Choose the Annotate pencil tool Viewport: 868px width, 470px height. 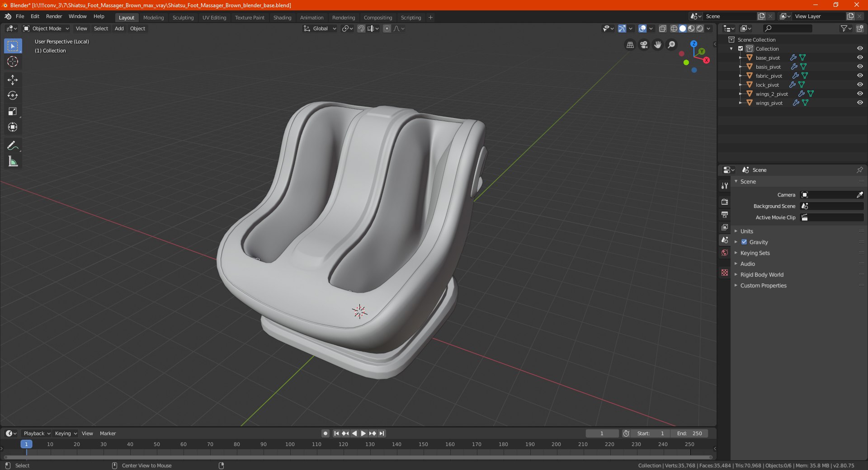[x=13, y=146]
